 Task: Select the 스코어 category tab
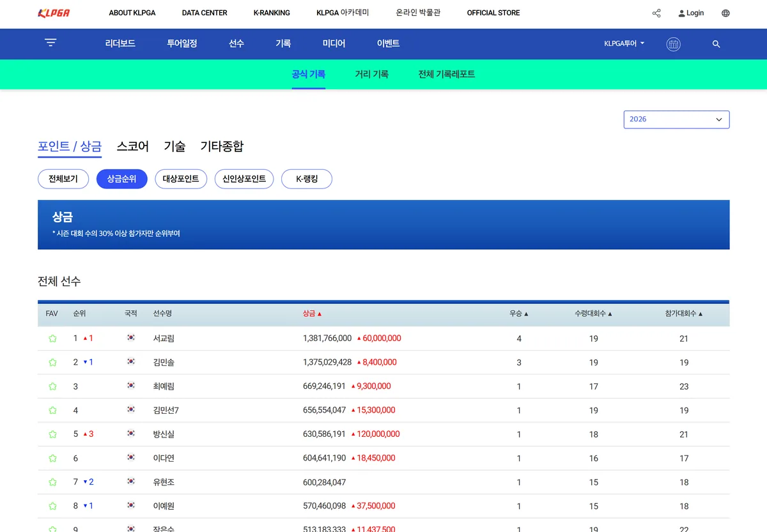click(x=133, y=146)
